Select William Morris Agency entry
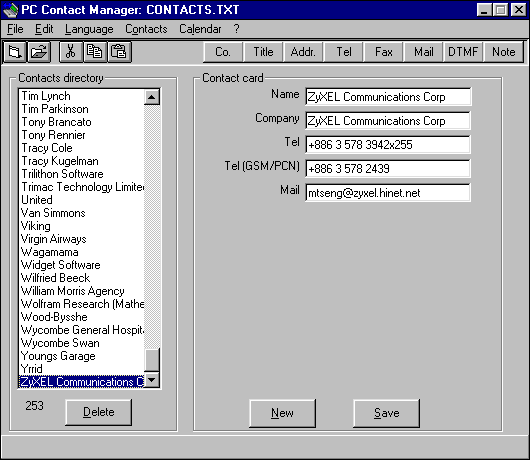Screen dimensions: 530x460 click(x=81, y=291)
